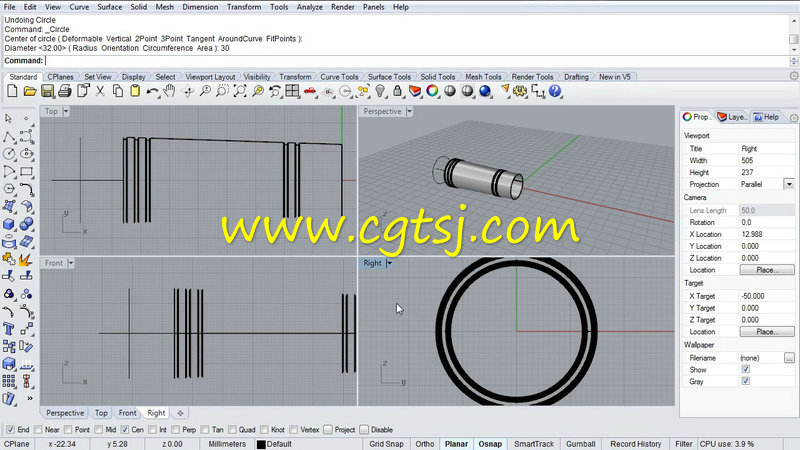Click the Camera Location Place button
The height and width of the screenshot is (450, 800).
tap(767, 270)
